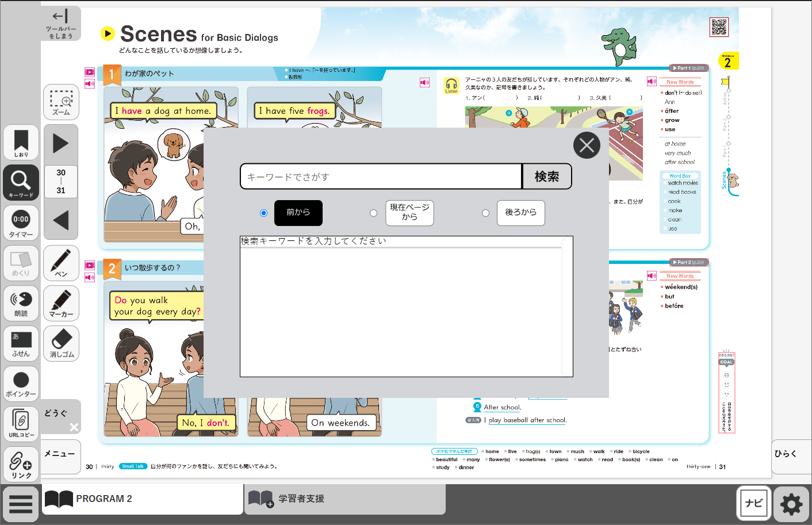The height and width of the screenshot is (525, 812).
Task: Select the 後ろから radio button
Action: tap(485, 213)
